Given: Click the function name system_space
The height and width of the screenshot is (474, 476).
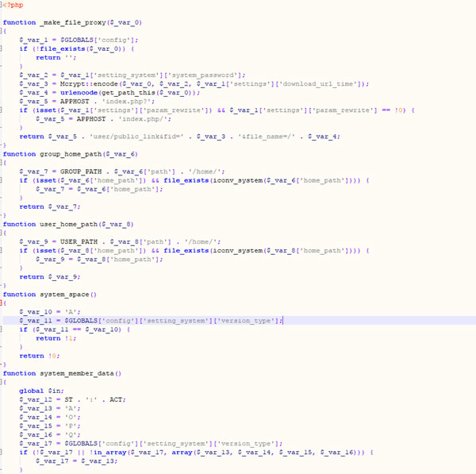Looking at the screenshot, I should (64, 295).
